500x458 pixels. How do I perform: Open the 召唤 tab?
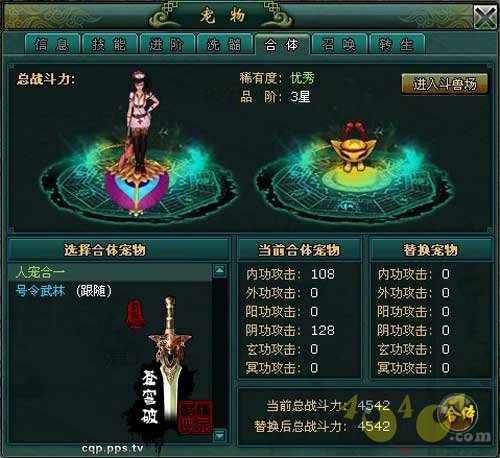[x=339, y=44]
